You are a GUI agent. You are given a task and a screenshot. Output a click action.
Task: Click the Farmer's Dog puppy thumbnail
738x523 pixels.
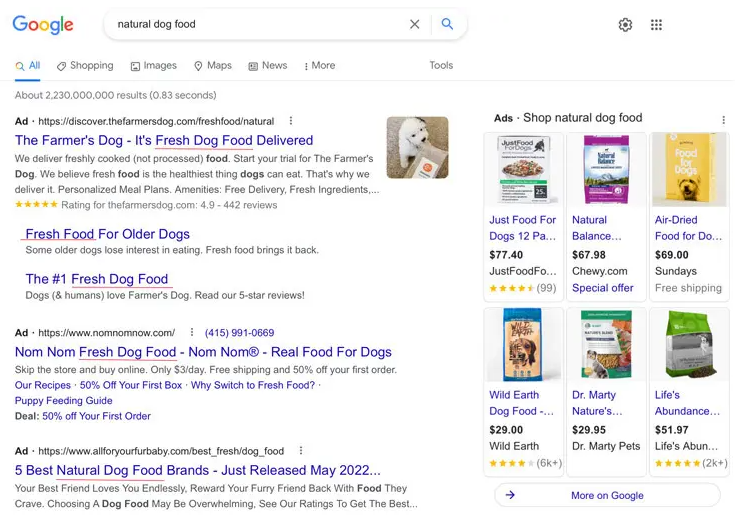click(417, 147)
